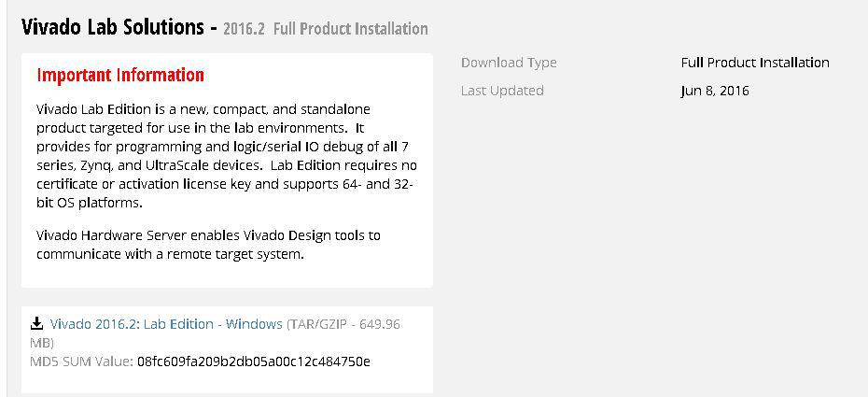Click the Vivado Hardware Server paragraph
868x397 pixels.
(208, 245)
